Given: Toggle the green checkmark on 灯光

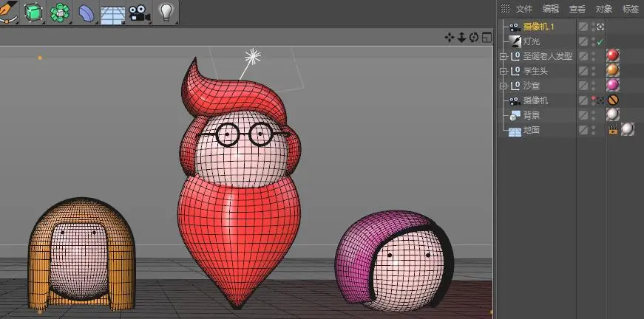Looking at the screenshot, I should click(600, 41).
